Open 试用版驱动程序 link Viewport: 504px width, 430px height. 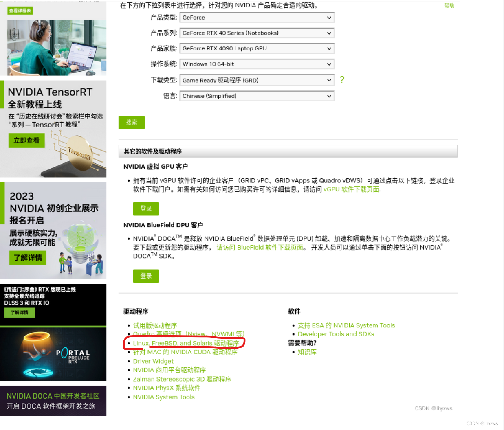[155, 325]
